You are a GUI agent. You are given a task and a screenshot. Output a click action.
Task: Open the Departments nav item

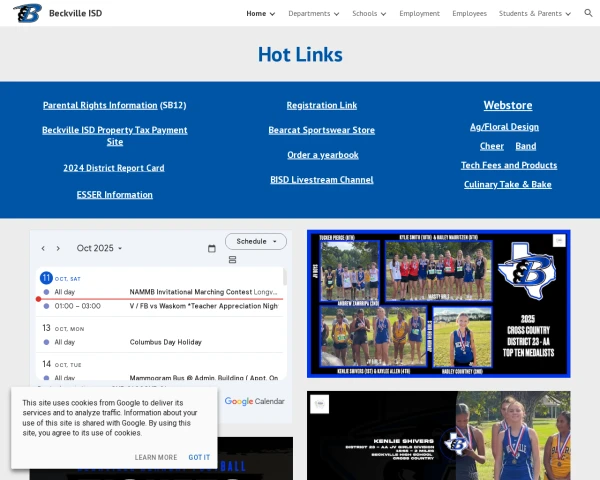[x=309, y=13]
